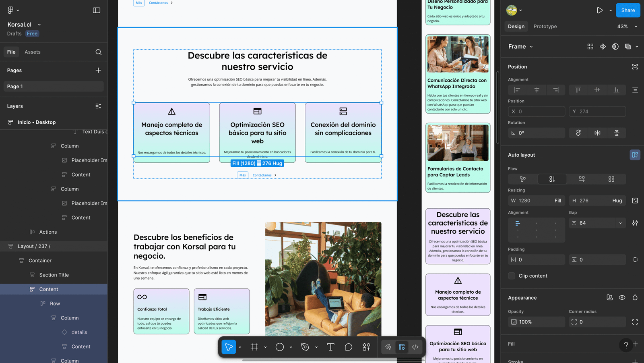This screenshot has width=644, height=363.
Task: Click the Share button
Action: click(627, 10)
